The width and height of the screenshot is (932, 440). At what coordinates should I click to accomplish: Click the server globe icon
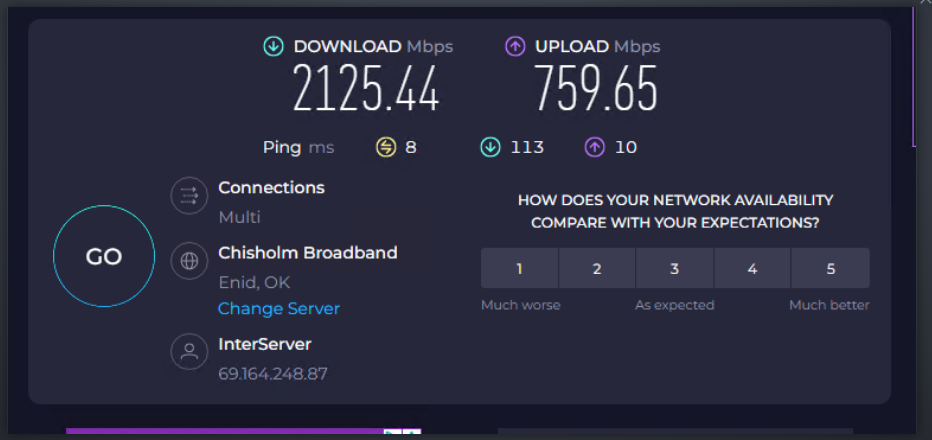(188, 262)
